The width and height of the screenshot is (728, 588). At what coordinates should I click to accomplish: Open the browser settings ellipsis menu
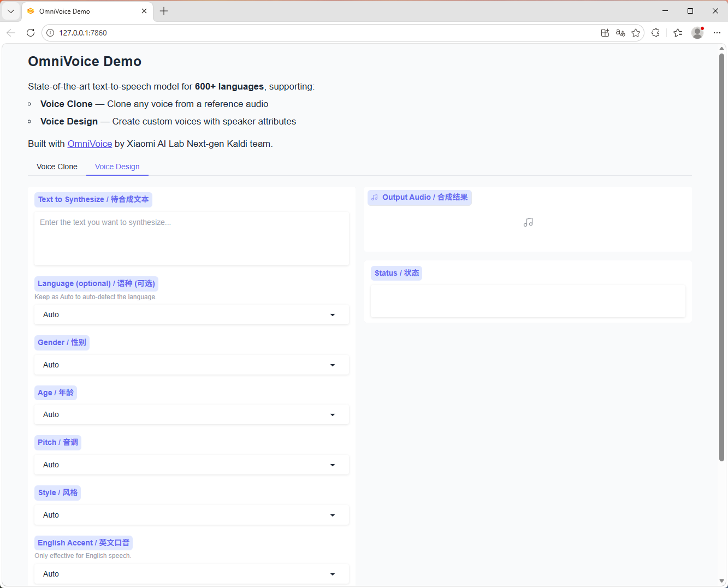[717, 33]
